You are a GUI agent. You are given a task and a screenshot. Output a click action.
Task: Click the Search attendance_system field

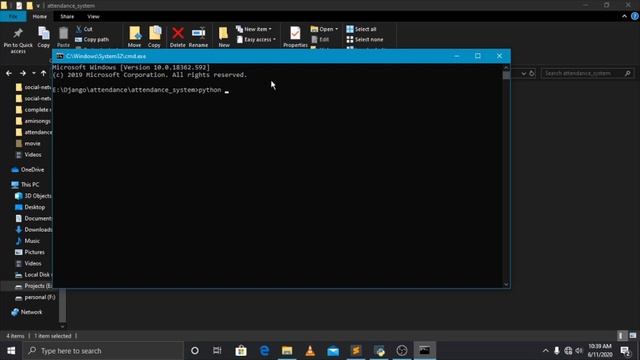pyautogui.click(x=587, y=73)
